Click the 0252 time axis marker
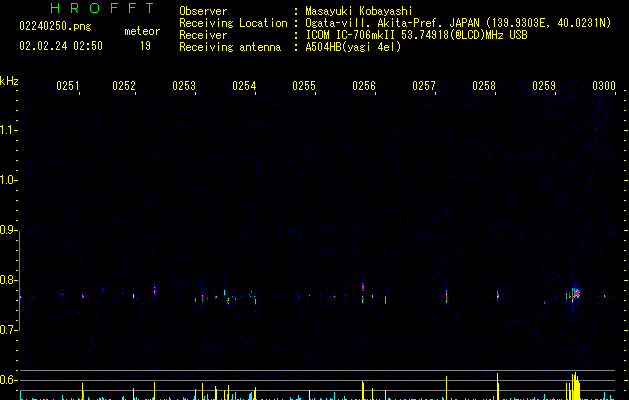 coord(124,86)
